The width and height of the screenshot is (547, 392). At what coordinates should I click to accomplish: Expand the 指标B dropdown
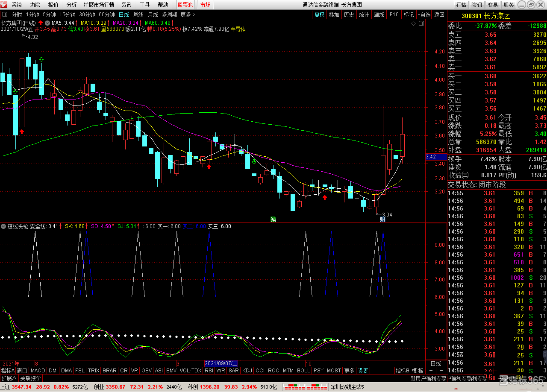tap(403, 371)
